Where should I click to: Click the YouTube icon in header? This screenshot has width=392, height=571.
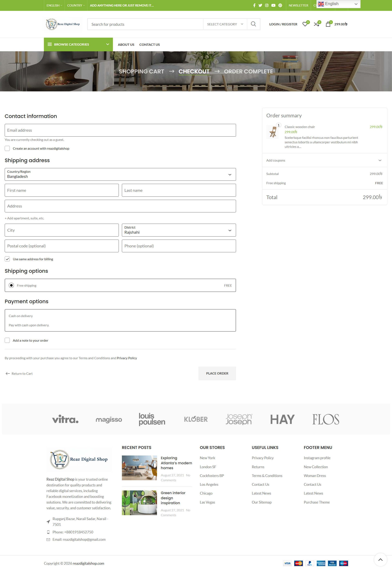273,5
